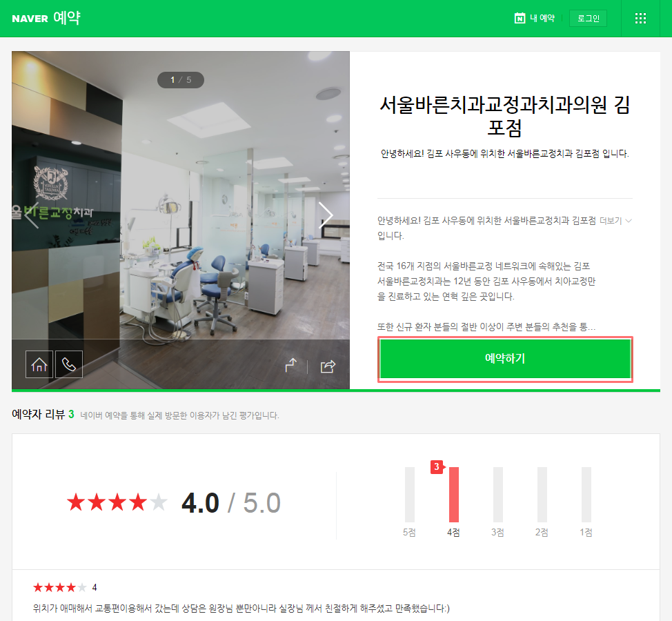
Task: Select the 4점 rating bar
Action: (453, 495)
